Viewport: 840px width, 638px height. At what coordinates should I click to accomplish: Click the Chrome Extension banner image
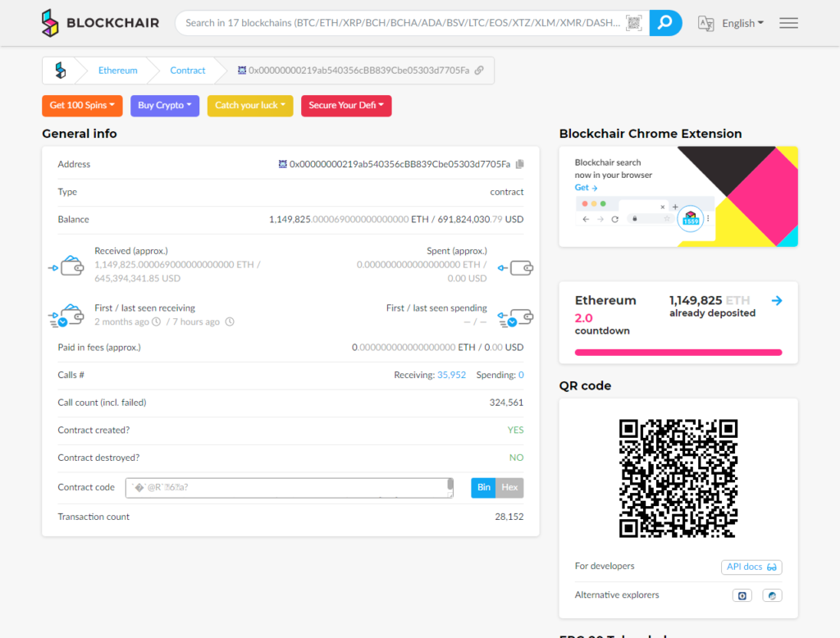click(x=678, y=197)
